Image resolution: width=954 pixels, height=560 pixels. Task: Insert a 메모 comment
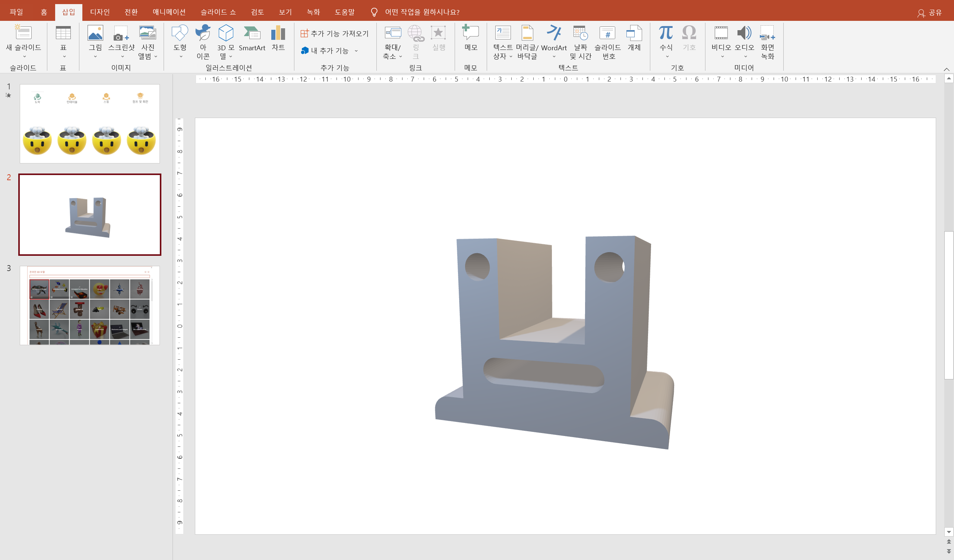tap(471, 34)
